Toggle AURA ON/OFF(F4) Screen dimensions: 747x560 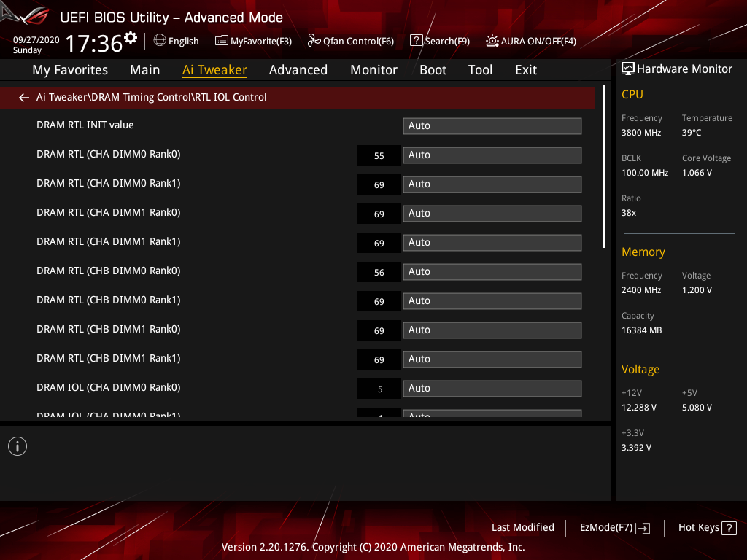click(538, 41)
